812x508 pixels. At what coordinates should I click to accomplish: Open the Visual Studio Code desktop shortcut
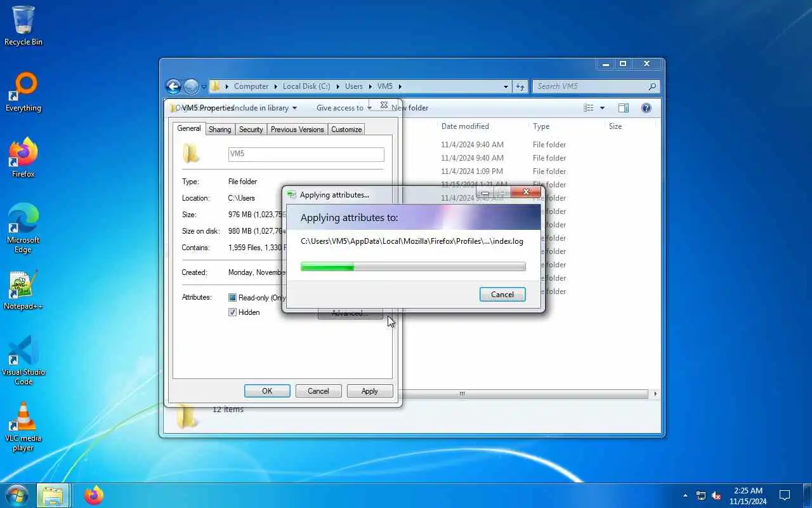tap(23, 361)
